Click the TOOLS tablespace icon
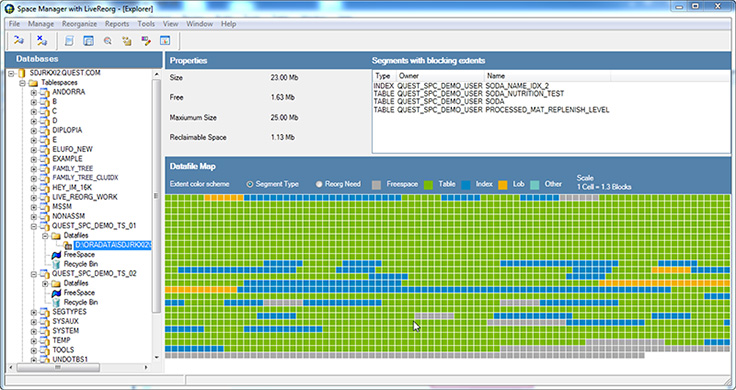Screen dimensions: 736x390 click(45, 350)
